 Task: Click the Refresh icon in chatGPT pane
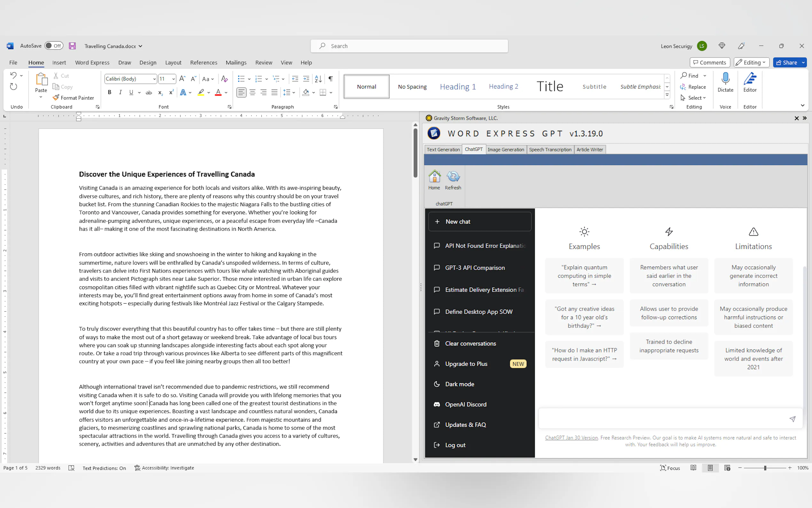pyautogui.click(x=453, y=177)
